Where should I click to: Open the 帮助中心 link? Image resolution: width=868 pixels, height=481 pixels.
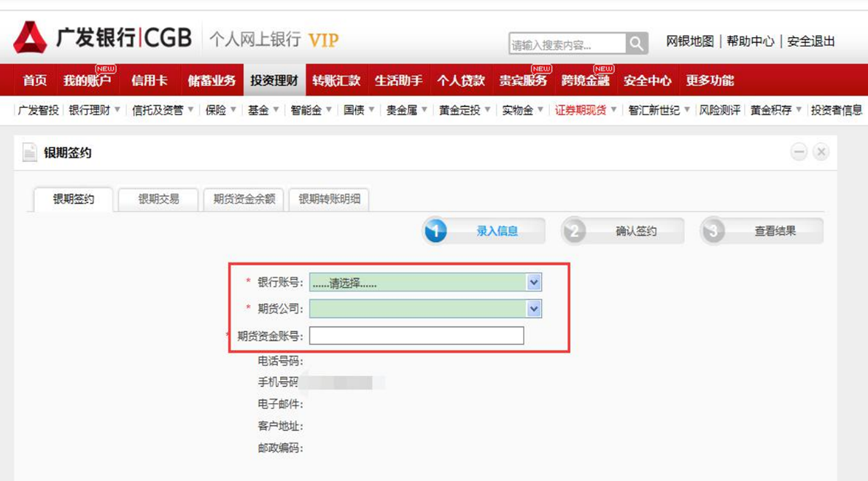pyautogui.click(x=750, y=42)
